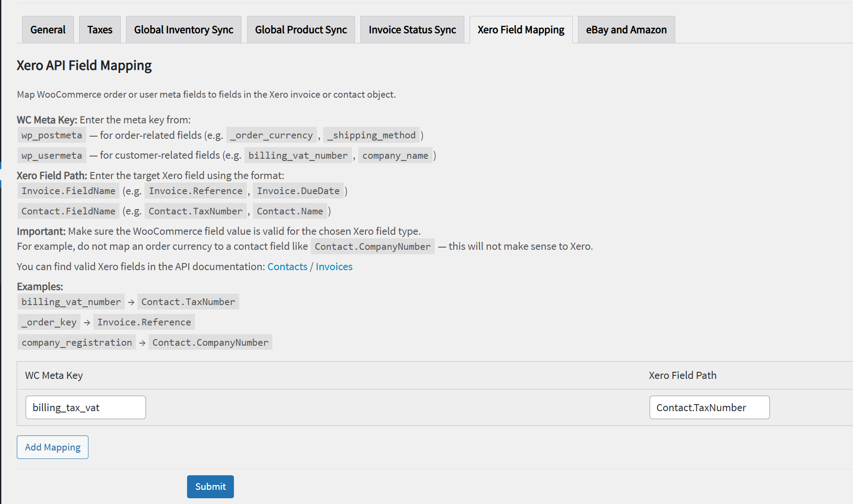Image resolution: width=853 pixels, height=504 pixels.
Task: Go to Invoice Status Sync tab
Action: coord(412,30)
